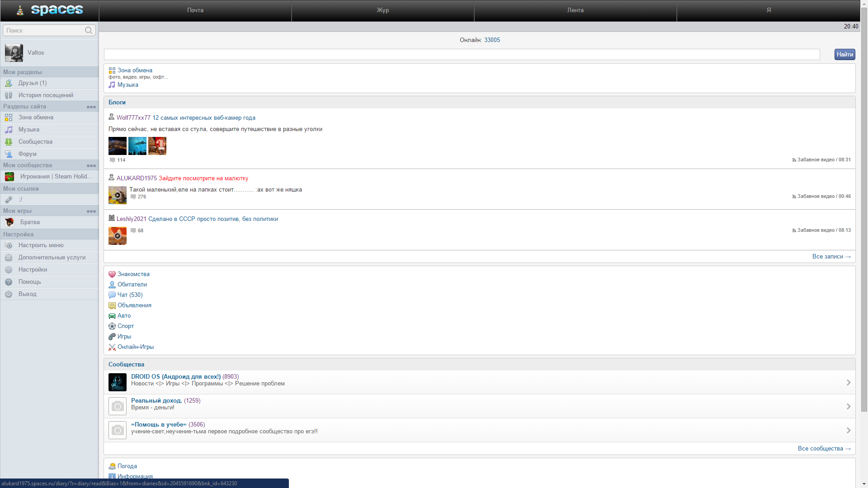Screen dimensions: 868x488
Task: Click the Выход logout icon
Action: pyautogui.click(x=9, y=294)
